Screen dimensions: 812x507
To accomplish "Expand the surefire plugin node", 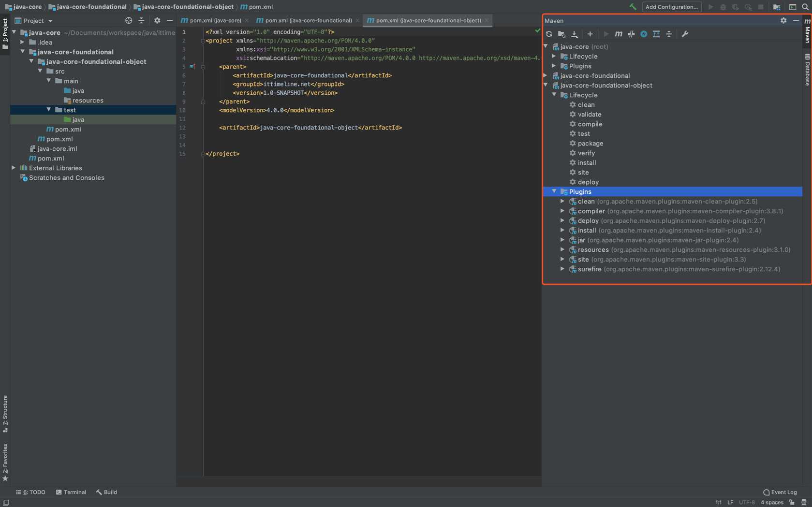I will click(x=562, y=269).
